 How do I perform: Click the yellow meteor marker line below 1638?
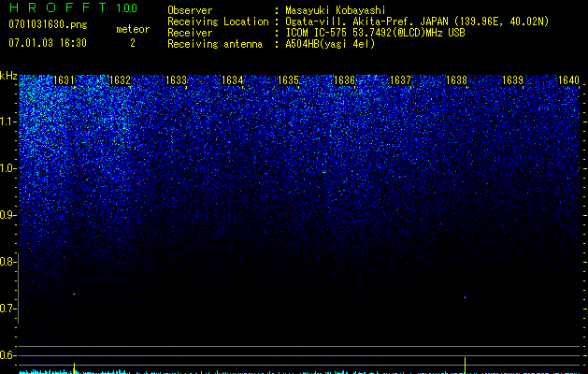coord(465,366)
